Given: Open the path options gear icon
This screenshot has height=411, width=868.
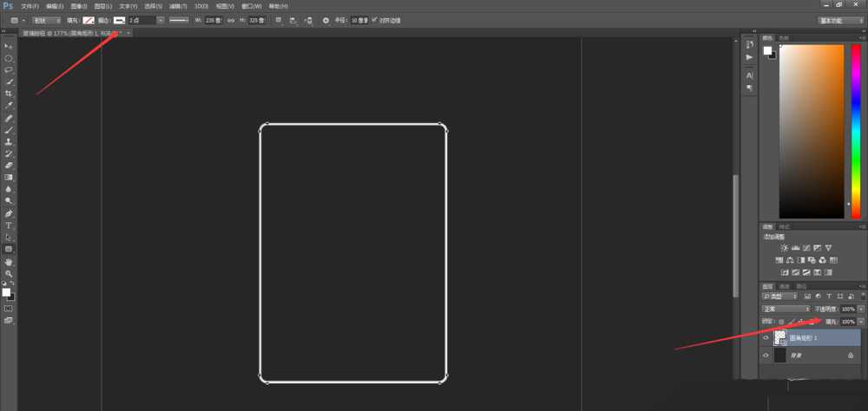Looking at the screenshot, I should pos(325,20).
